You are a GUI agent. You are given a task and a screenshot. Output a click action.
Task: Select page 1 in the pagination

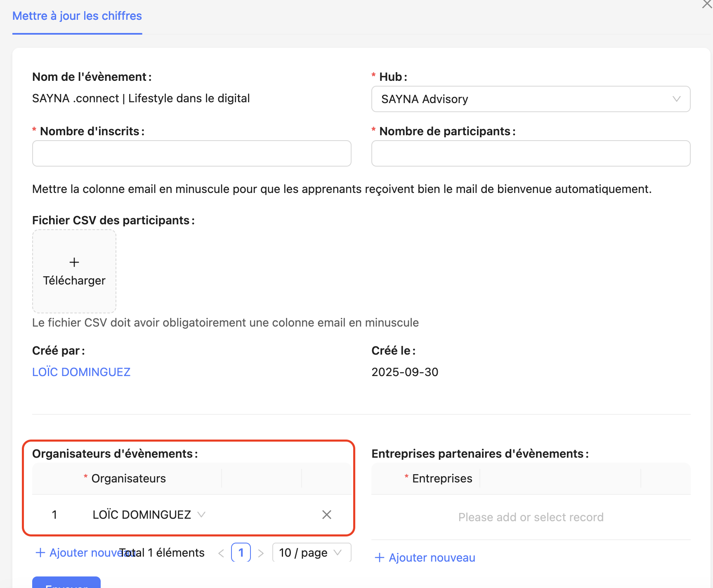241,553
